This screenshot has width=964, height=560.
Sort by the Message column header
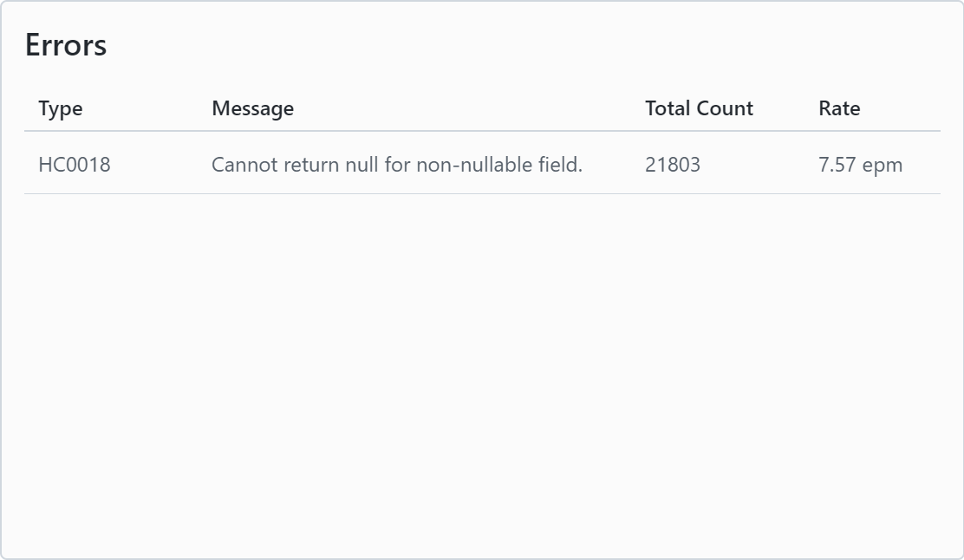(252, 108)
